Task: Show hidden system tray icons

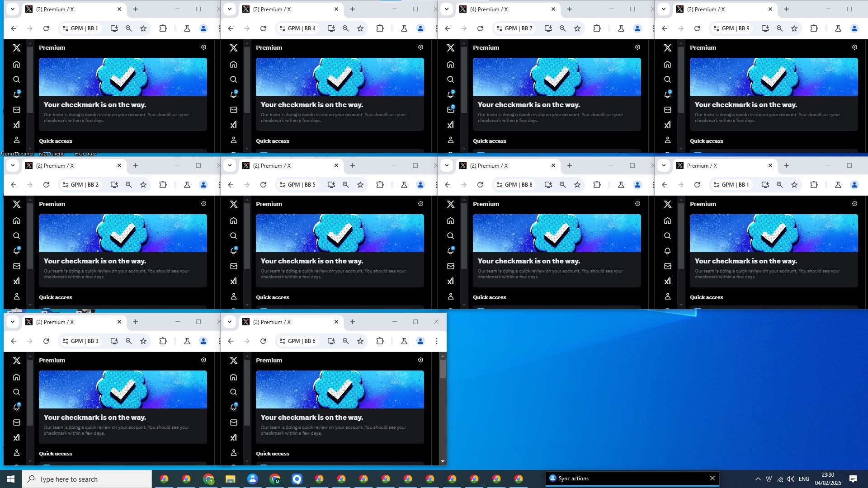Action: click(758, 479)
